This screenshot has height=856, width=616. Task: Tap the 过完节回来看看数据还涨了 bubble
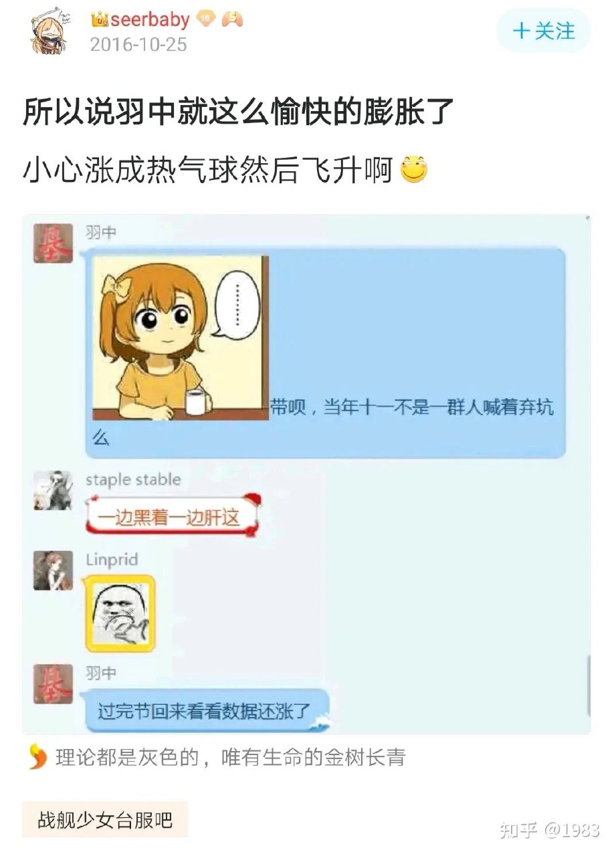pos(207,710)
